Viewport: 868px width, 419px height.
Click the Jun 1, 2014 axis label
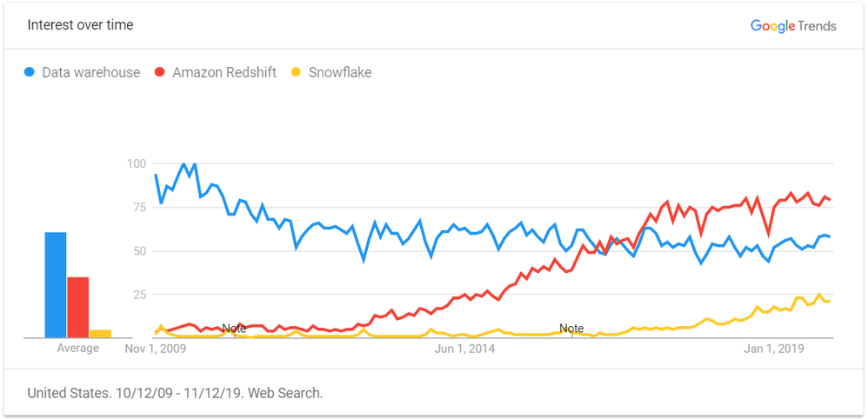464,349
